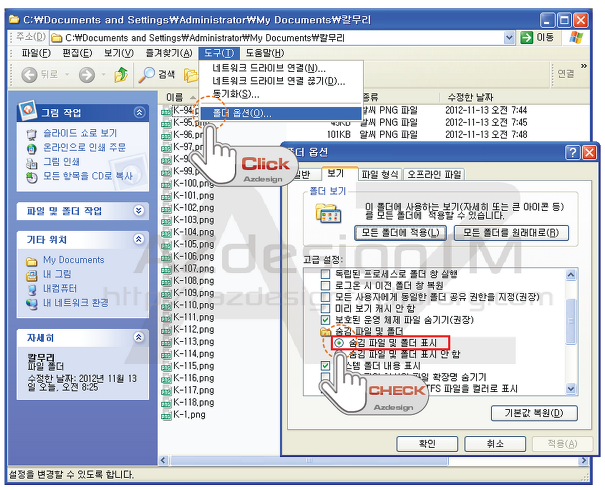Viewport: 605px width, 490px height.
Task: Open the 보기(V) menu
Action: (119, 53)
